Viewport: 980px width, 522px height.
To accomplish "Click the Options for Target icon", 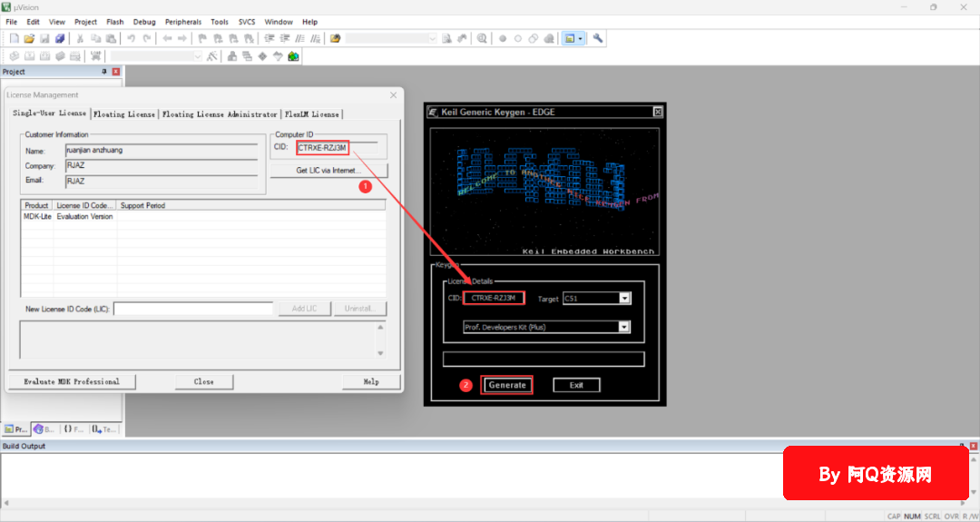I will click(x=211, y=56).
